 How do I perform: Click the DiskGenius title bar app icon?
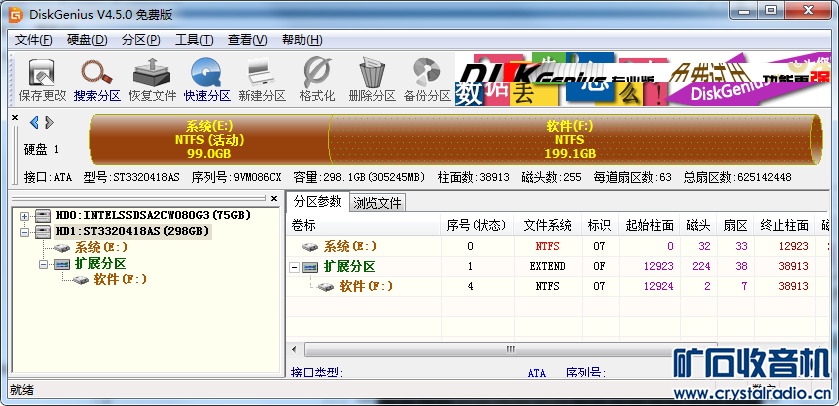click(x=16, y=14)
